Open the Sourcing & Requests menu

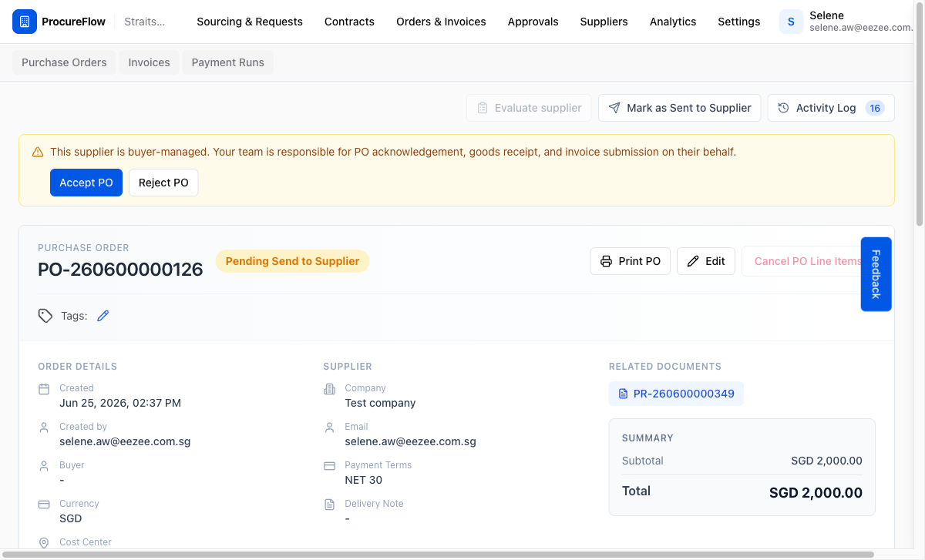[x=250, y=22]
